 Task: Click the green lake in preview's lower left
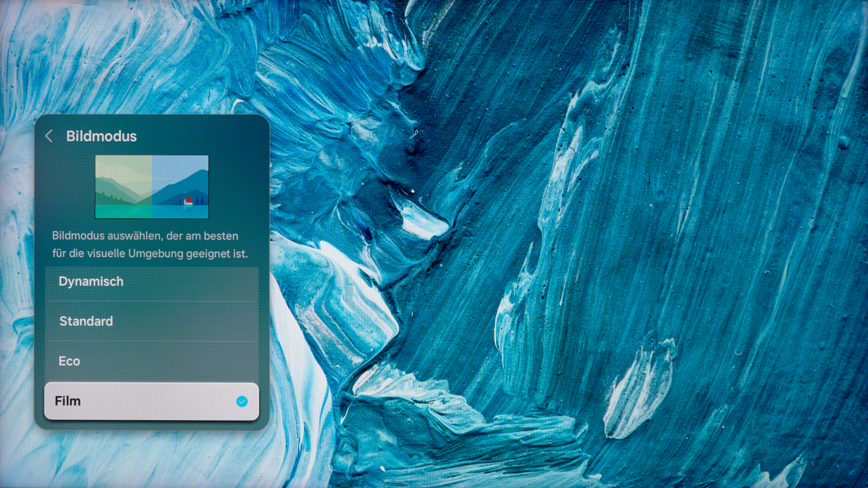click(x=123, y=211)
